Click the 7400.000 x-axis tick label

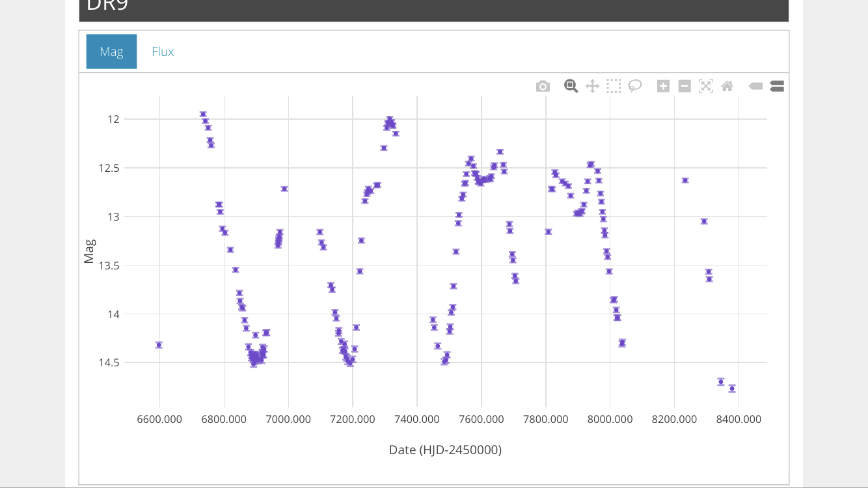click(416, 420)
